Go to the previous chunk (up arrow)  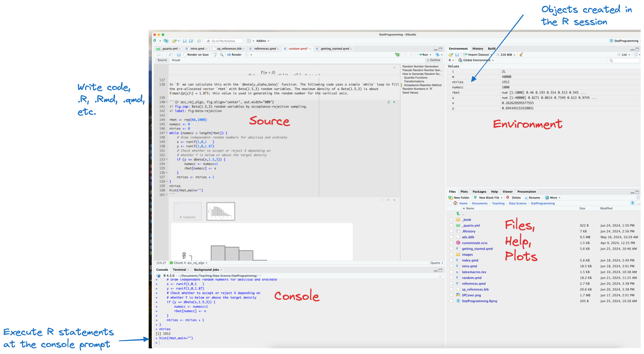point(405,55)
